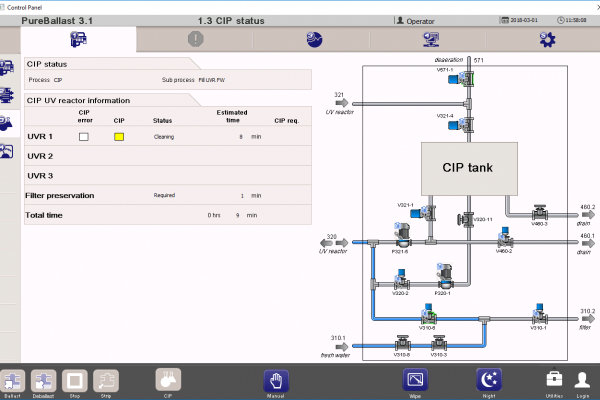
Task: Start the Strip process button
Action: [x=106, y=381]
